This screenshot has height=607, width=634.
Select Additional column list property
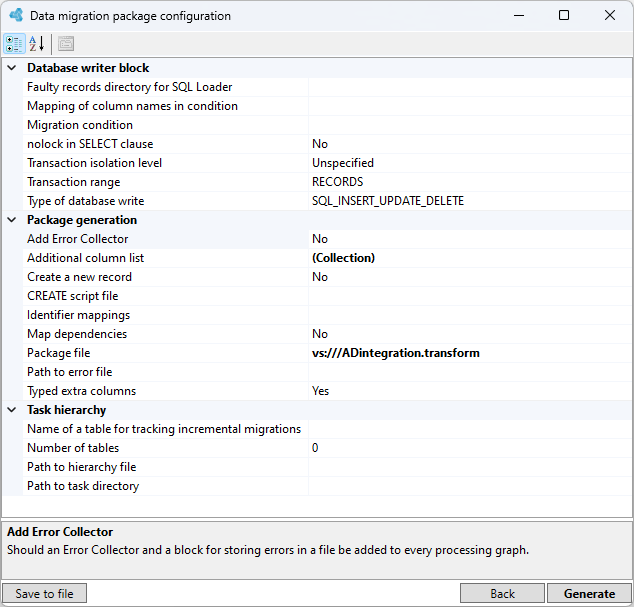166,258
